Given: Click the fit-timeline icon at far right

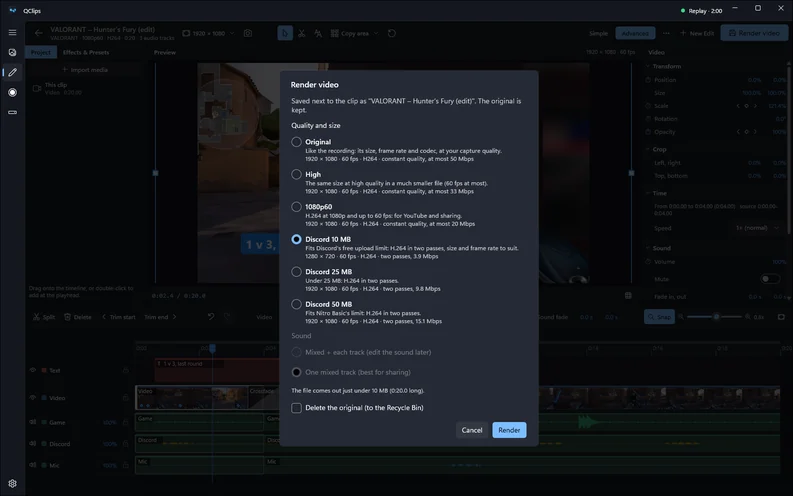Looking at the screenshot, I should click(x=781, y=317).
